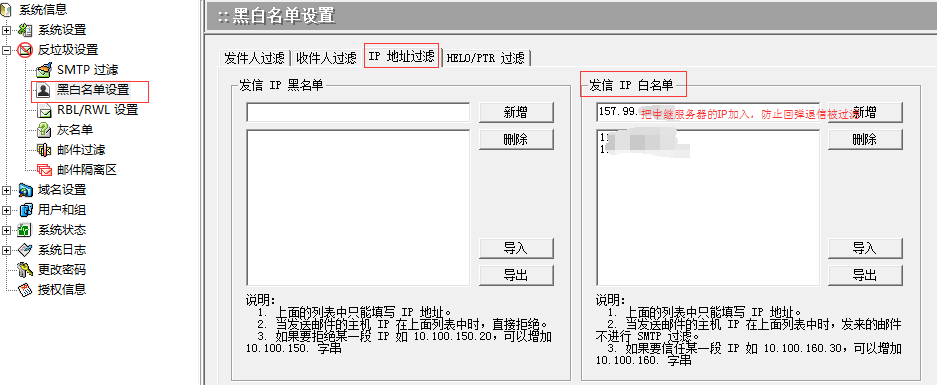Click 删除 in the IP blacklist panel
937x385 pixels.
(x=516, y=139)
